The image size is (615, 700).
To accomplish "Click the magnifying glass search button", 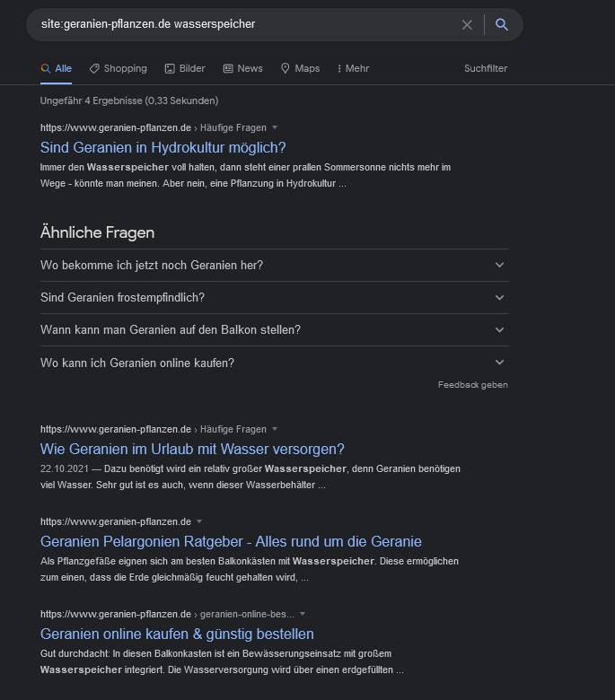I will click(x=502, y=25).
